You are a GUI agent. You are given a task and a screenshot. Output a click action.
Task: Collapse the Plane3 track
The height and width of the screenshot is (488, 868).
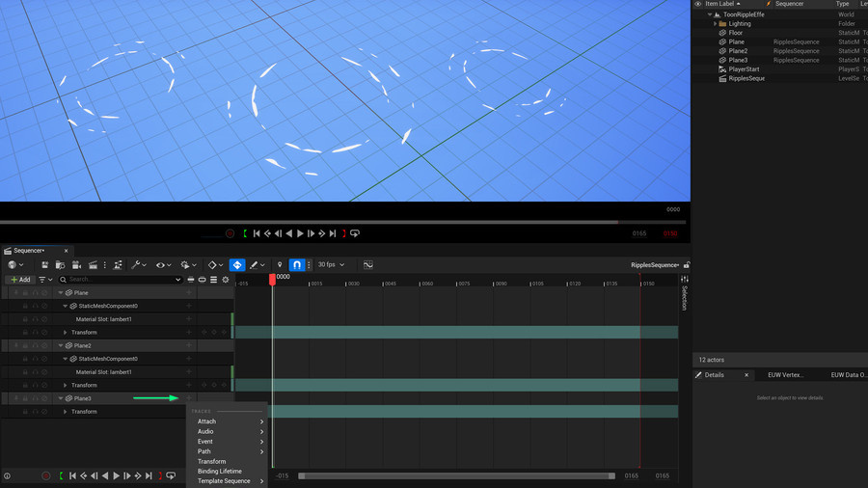pyautogui.click(x=61, y=398)
